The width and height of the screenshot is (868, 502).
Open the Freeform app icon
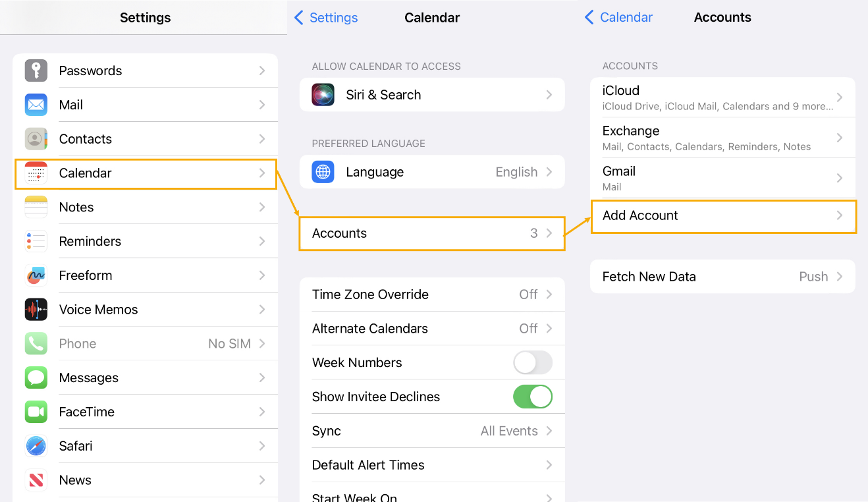pos(36,275)
